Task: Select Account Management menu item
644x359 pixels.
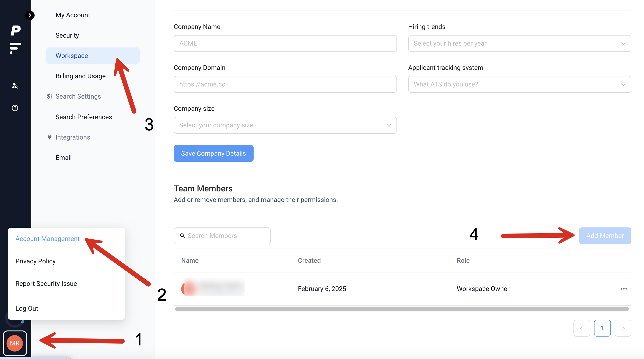Action: pyautogui.click(x=47, y=239)
